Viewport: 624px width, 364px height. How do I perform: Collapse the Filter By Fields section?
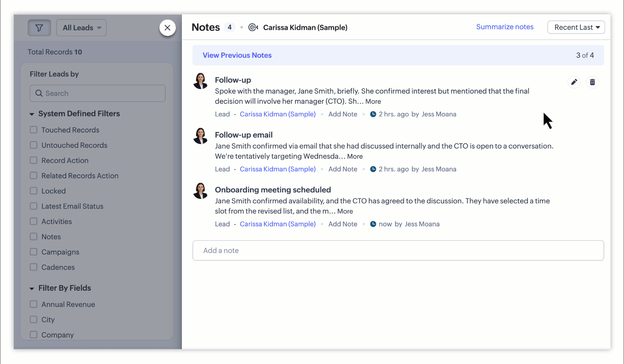32,288
